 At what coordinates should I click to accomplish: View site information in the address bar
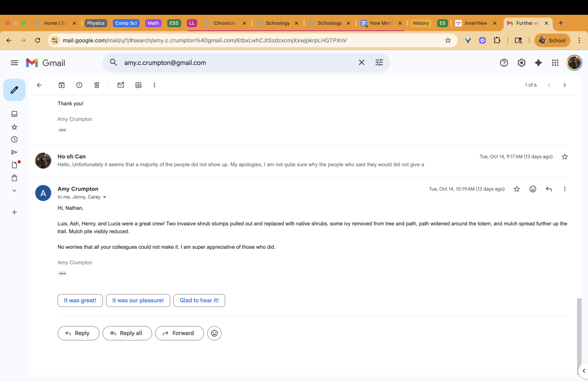click(55, 40)
